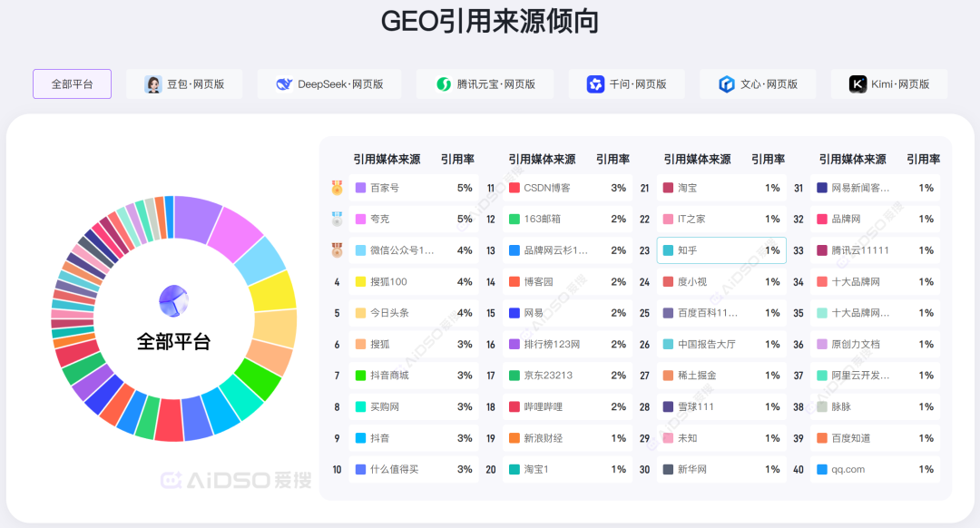Click the CSDN博客 source entry
Image resolution: width=980 pixels, height=528 pixels.
pos(547,188)
